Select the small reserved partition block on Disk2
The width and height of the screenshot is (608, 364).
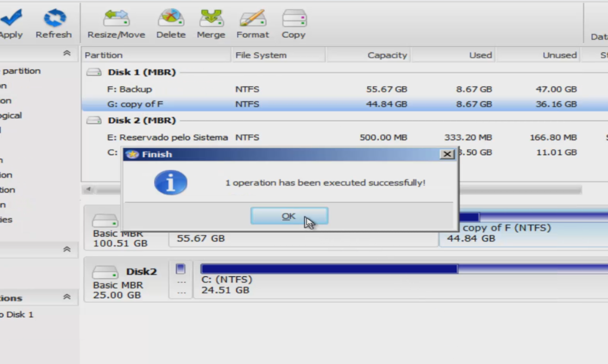[x=181, y=279]
